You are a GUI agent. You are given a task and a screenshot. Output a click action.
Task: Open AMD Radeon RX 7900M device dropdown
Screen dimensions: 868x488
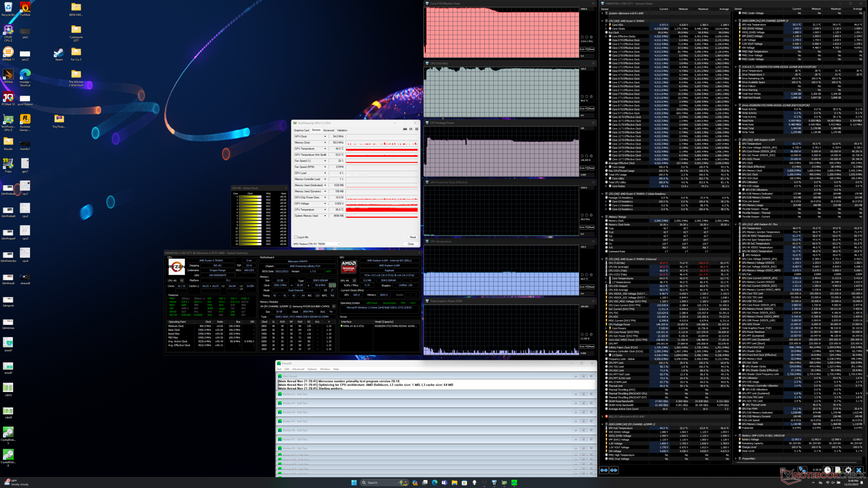click(x=339, y=244)
